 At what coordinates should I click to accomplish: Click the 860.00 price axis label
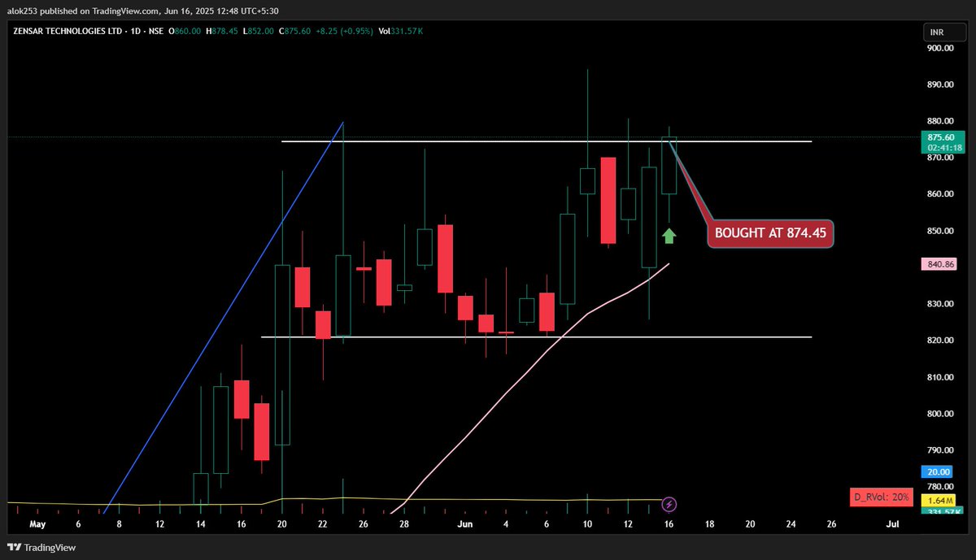click(x=940, y=194)
